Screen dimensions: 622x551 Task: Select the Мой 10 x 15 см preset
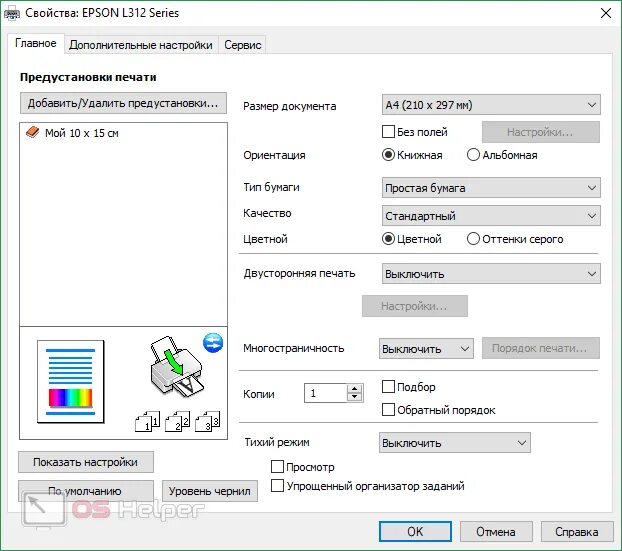pyautogui.click(x=82, y=133)
